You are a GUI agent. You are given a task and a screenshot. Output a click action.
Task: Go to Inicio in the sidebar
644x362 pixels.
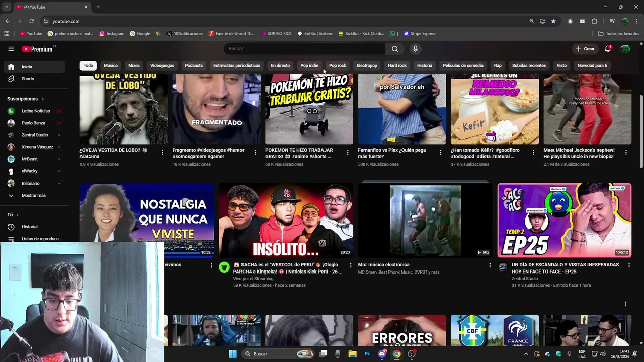tap(35, 67)
